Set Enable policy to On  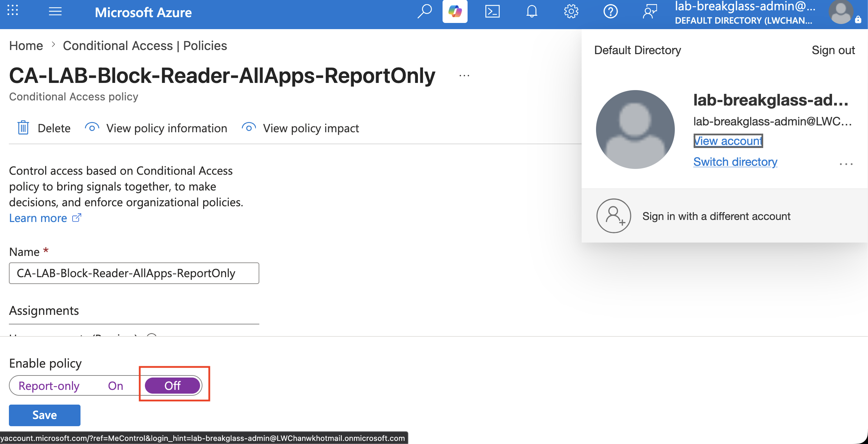(115, 386)
